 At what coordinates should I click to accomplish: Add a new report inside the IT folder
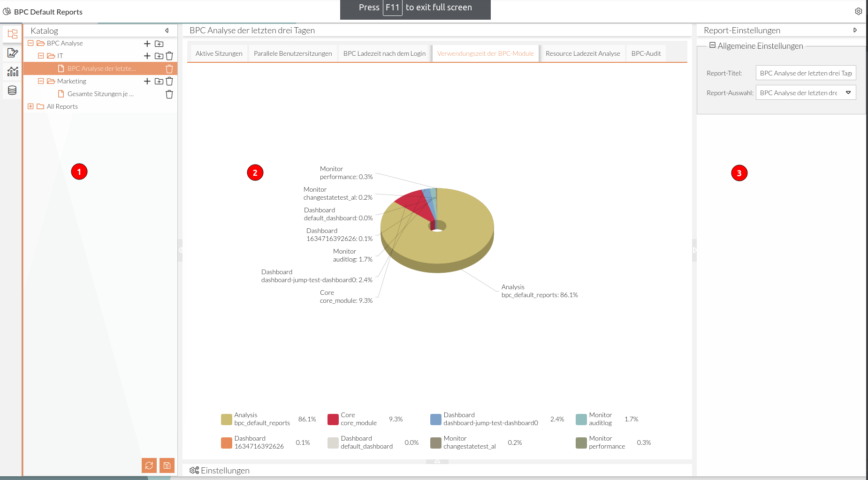click(147, 56)
